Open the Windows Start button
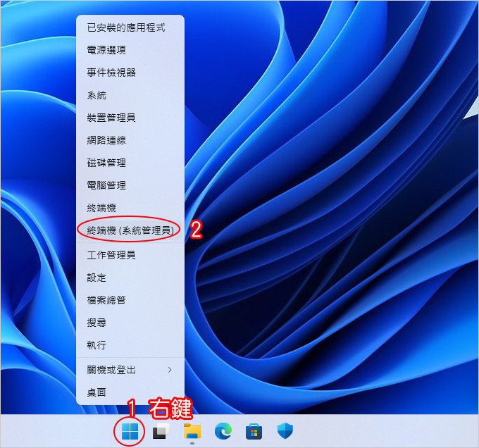479x448 pixels. tap(130, 432)
